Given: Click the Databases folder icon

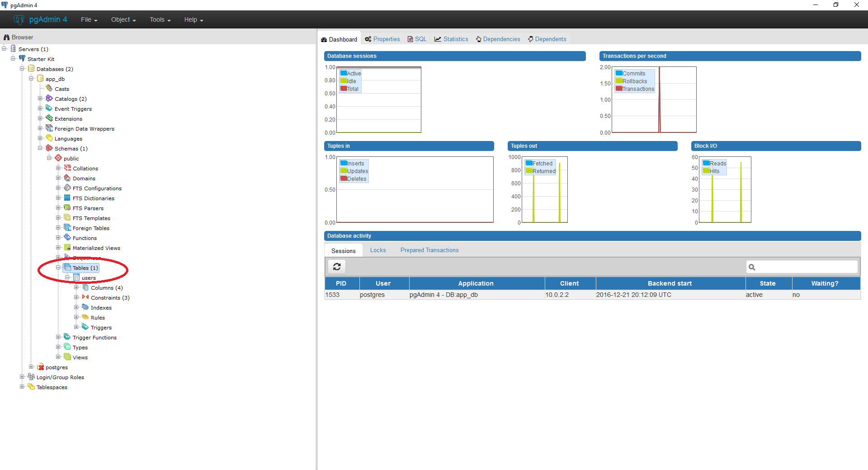Looking at the screenshot, I should 31,69.
